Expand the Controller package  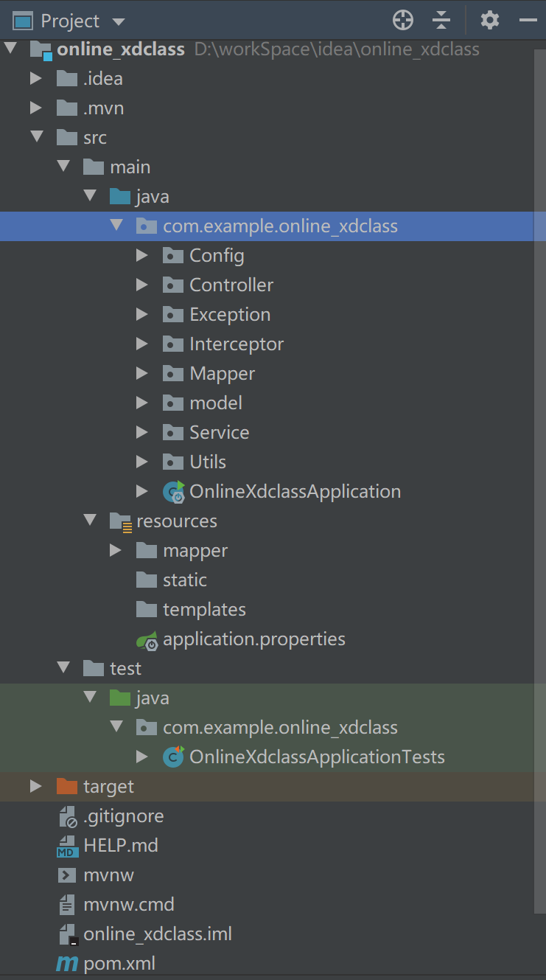click(142, 285)
